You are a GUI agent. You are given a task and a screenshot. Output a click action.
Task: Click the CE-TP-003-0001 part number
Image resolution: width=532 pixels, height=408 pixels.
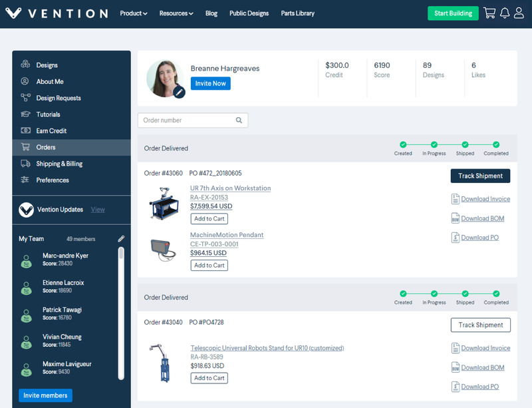tap(214, 244)
